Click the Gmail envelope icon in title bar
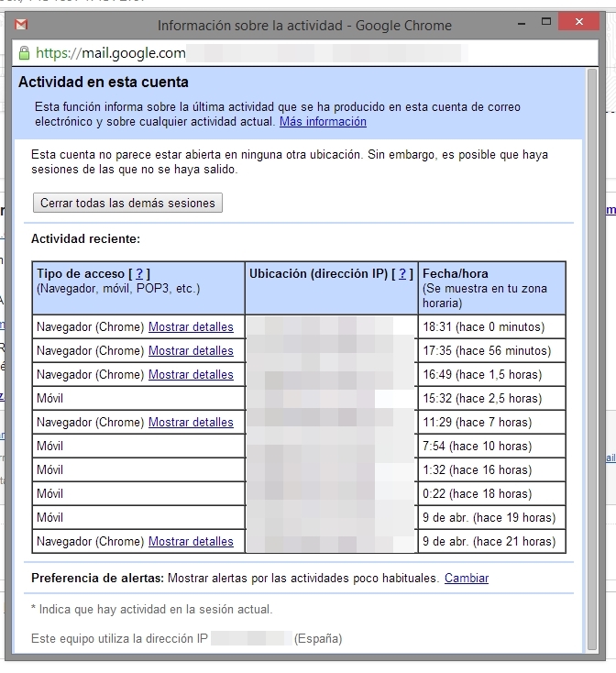Image resolution: width=616 pixels, height=673 pixels. click(21, 25)
